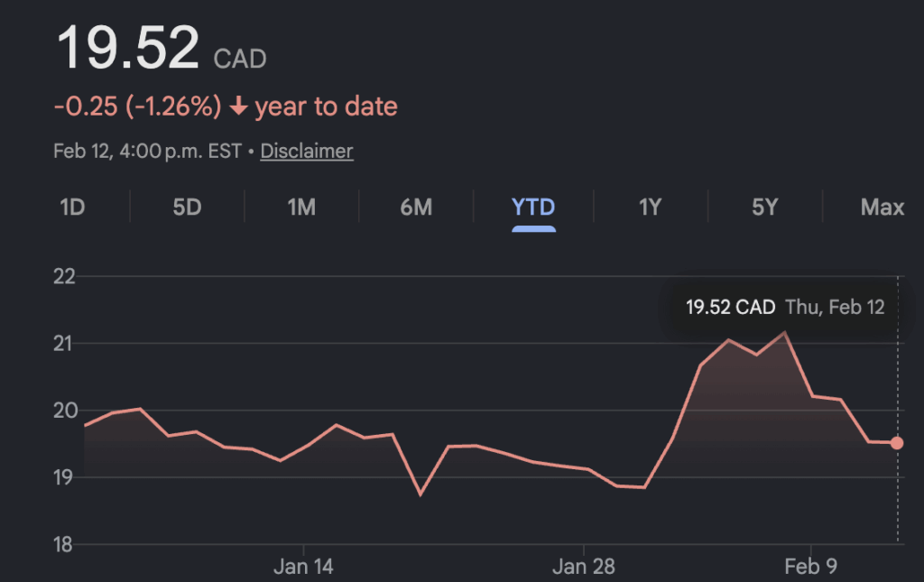Click the active YTD tab
The width and height of the screenshot is (924, 582).
coord(533,208)
